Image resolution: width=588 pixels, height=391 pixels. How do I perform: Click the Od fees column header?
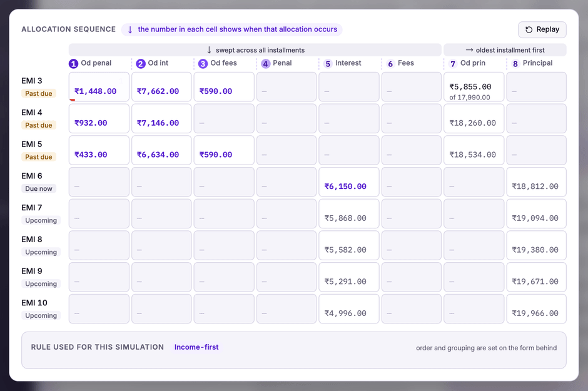tap(223, 63)
